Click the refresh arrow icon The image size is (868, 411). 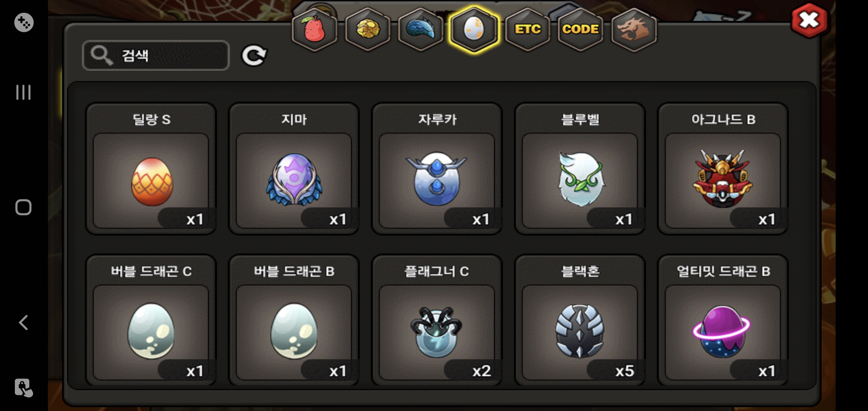(x=254, y=56)
